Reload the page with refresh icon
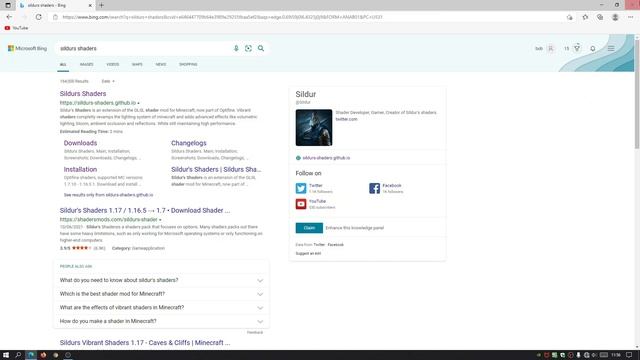Image resolution: width=640 pixels, height=360 pixels. (x=38, y=17)
